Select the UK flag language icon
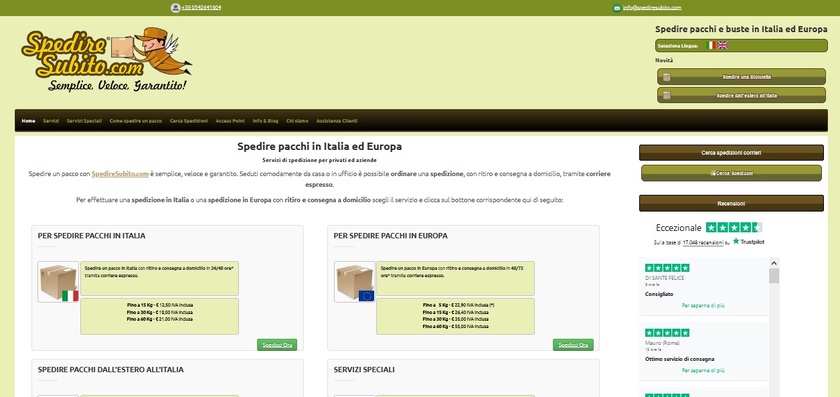The height and width of the screenshot is (397, 840). pos(723,46)
